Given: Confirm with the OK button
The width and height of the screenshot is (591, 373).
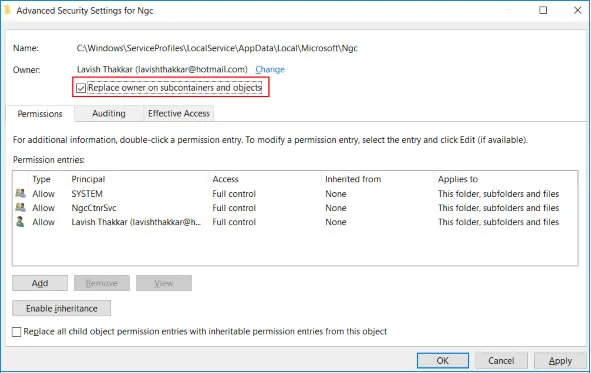Looking at the screenshot, I should 443,361.
